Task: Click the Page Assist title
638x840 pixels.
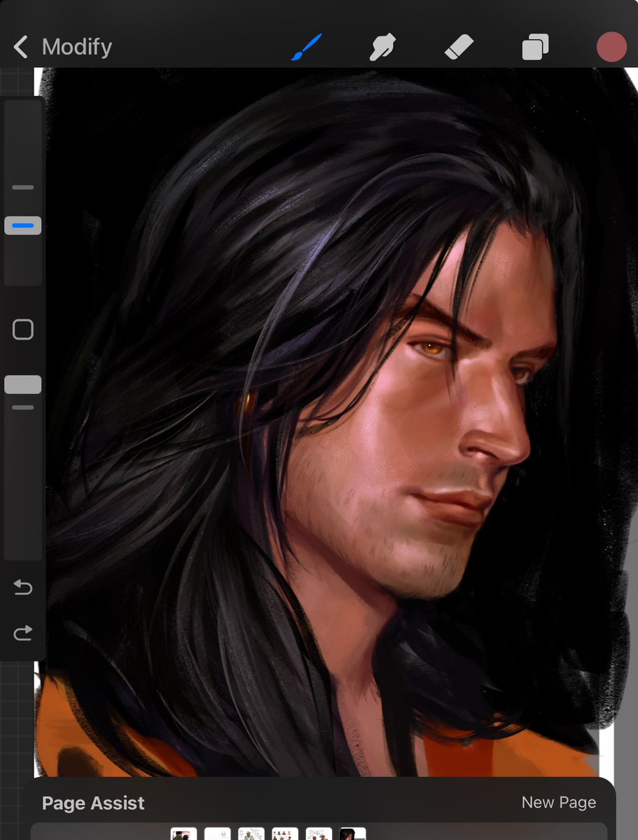Action: (x=93, y=803)
